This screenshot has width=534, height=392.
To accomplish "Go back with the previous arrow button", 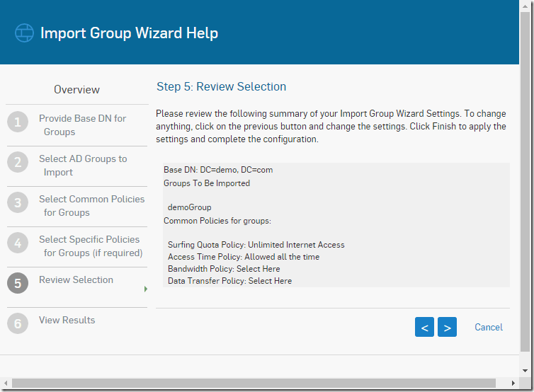I will point(424,327).
